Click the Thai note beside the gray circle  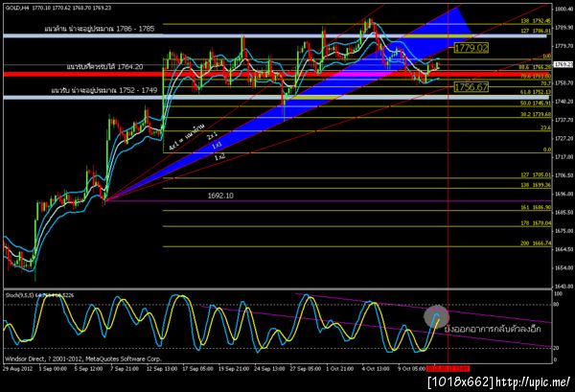point(493,329)
